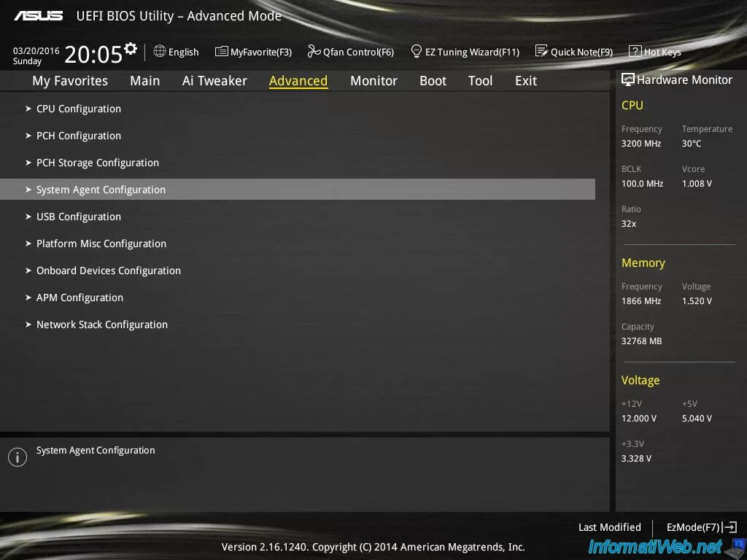Image resolution: width=747 pixels, height=560 pixels.
Task: Click the info icon in help panel
Action: (x=18, y=457)
